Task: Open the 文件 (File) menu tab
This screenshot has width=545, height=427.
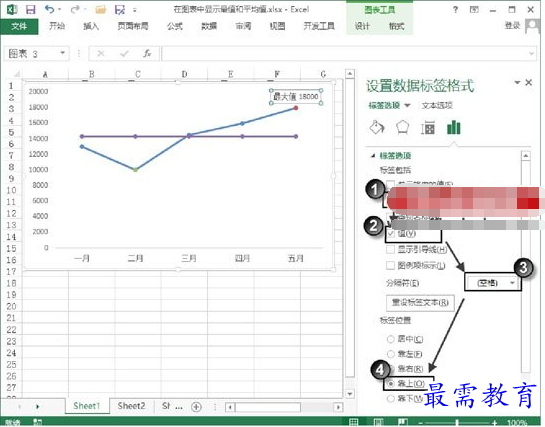Action: coord(19,26)
